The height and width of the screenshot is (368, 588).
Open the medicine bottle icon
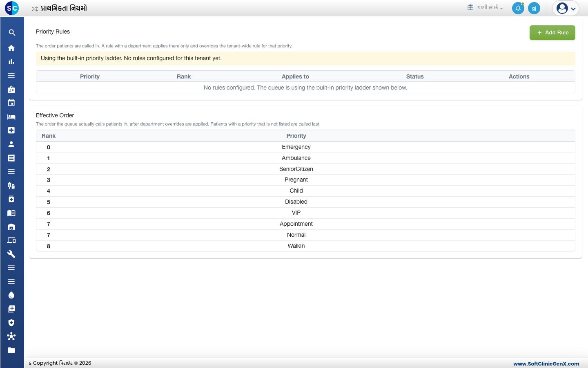point(11,199)
